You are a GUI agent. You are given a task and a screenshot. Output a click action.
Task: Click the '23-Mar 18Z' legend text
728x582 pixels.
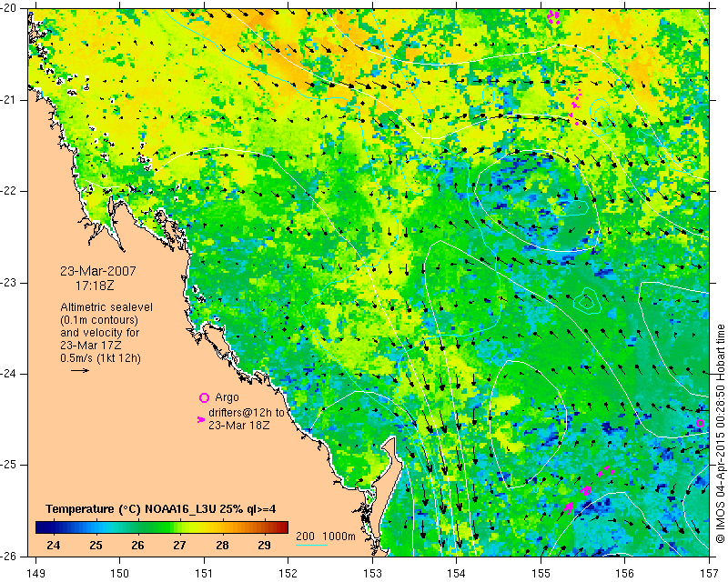(239, 425)
